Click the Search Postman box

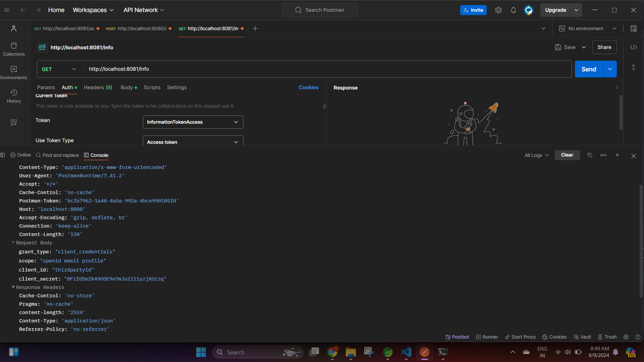pos(320,10)
